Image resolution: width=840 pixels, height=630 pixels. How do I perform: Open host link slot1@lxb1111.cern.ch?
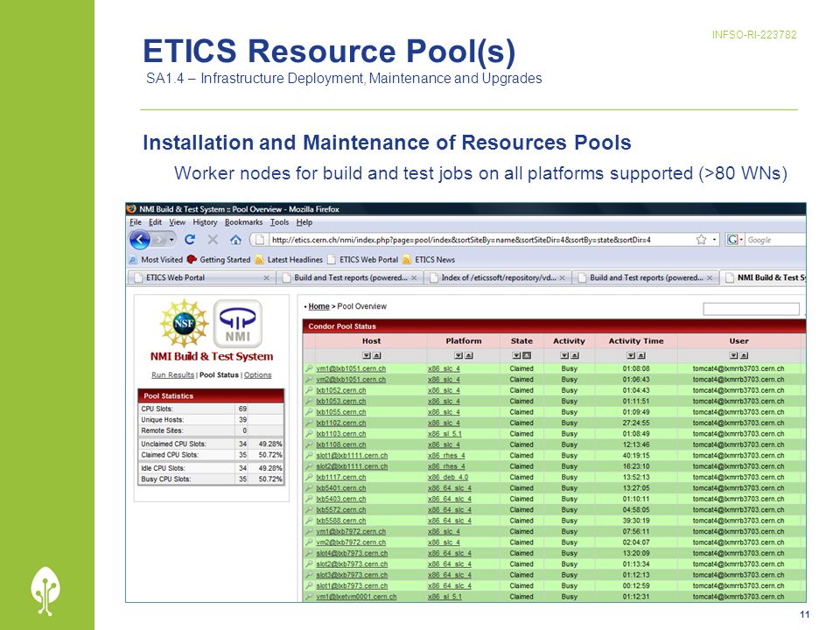[352, 455]
